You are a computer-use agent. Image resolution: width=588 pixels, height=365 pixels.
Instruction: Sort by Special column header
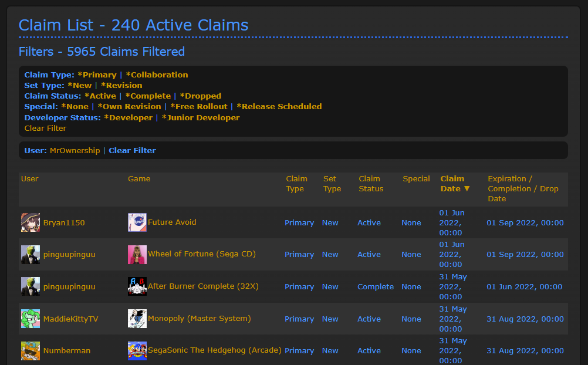click(x=416, y=178)
